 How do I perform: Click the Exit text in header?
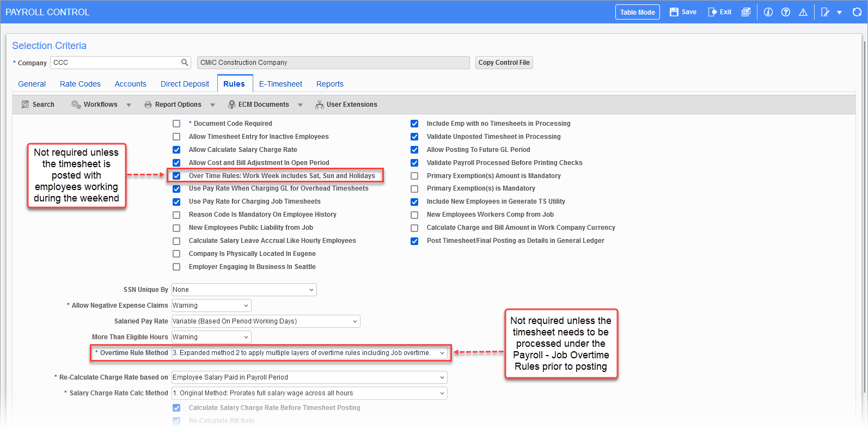pos(726,12)
